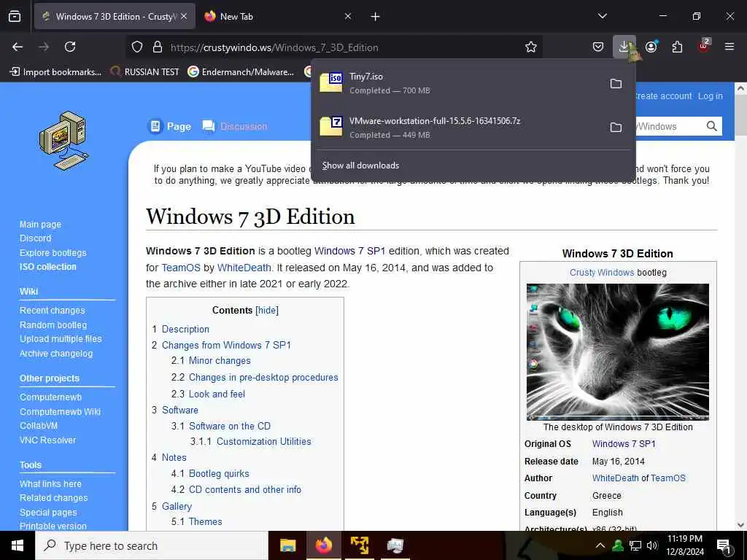Open the Firefox View tab list icon
This screenshot has height=560, width=747.
(x=15, y=16)
